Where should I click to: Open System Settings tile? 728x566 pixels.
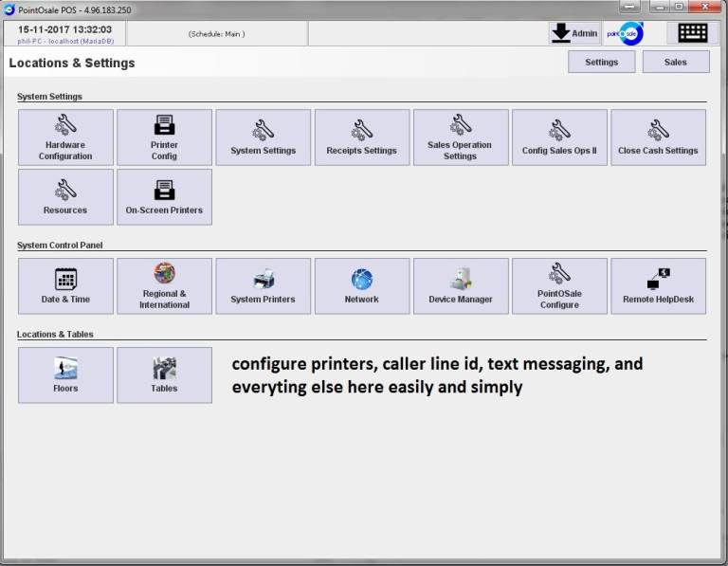263,137
